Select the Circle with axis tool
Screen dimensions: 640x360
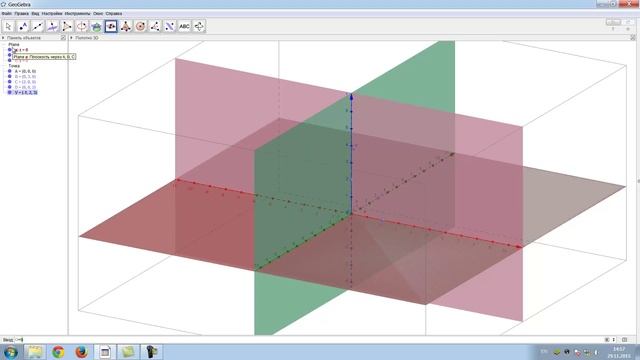(x=82, y=27)
